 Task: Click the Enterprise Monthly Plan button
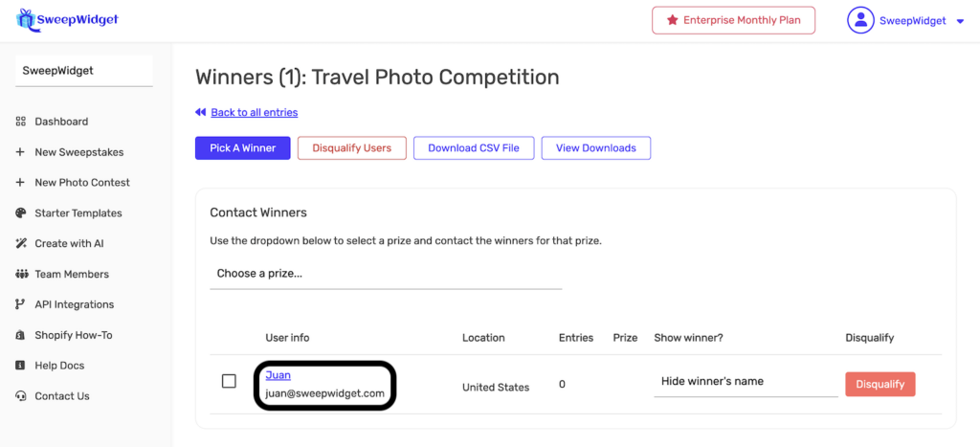(x=733, y=20)
